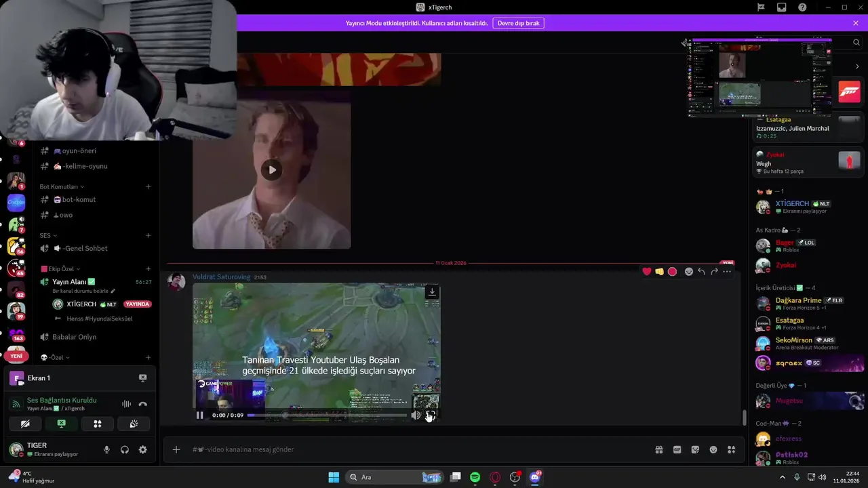The image size is (868, 488).
Task: Collapse the Bot Komutları category
Action: pyautogui.click(x=62, y=186)
